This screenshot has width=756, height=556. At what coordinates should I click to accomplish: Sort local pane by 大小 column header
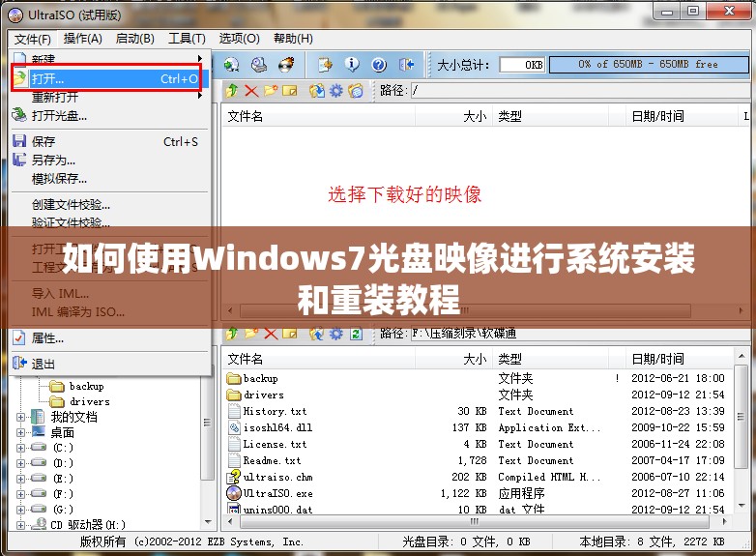point(453,359)
